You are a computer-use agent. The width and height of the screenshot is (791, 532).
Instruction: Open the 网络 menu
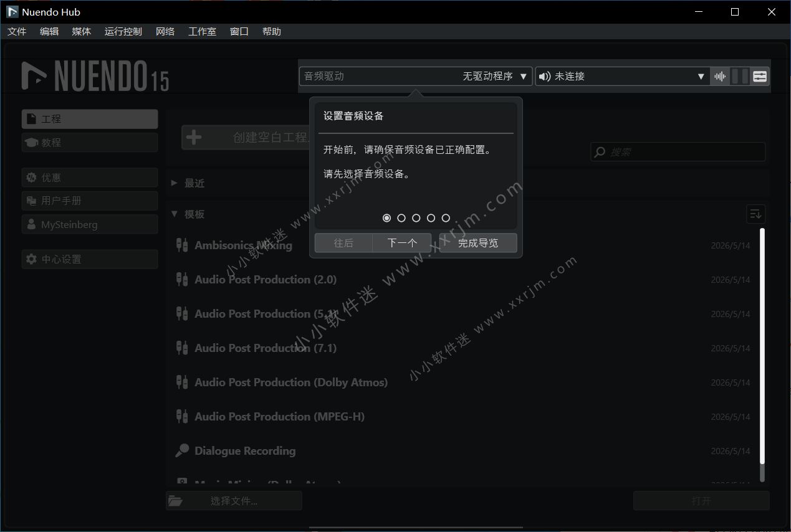[x=165, y=32]
